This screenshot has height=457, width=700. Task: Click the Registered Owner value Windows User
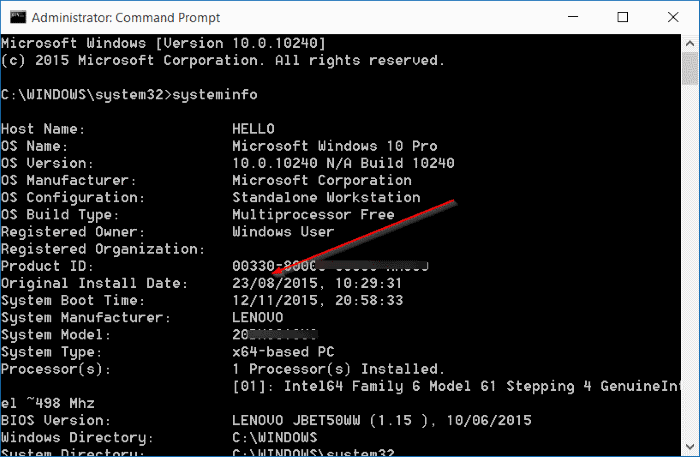pyautogui.click(x=283, y=232)
